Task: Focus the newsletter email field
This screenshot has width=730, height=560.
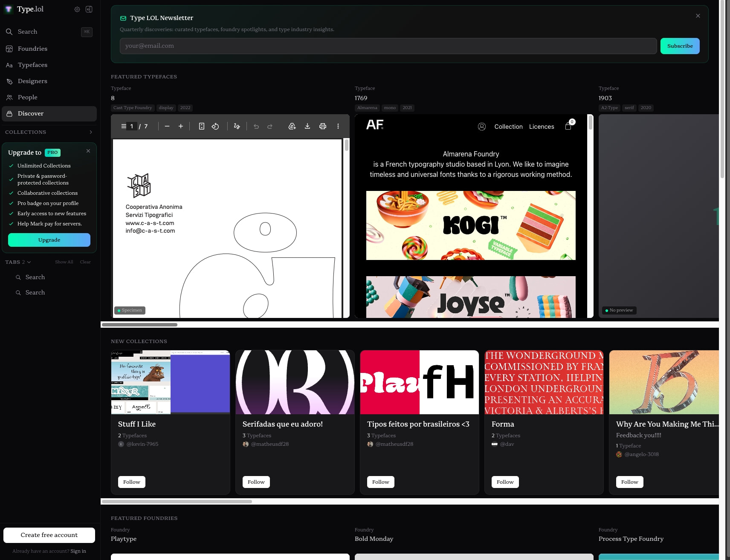Action: pyautogui.click(x=388, y=46)
